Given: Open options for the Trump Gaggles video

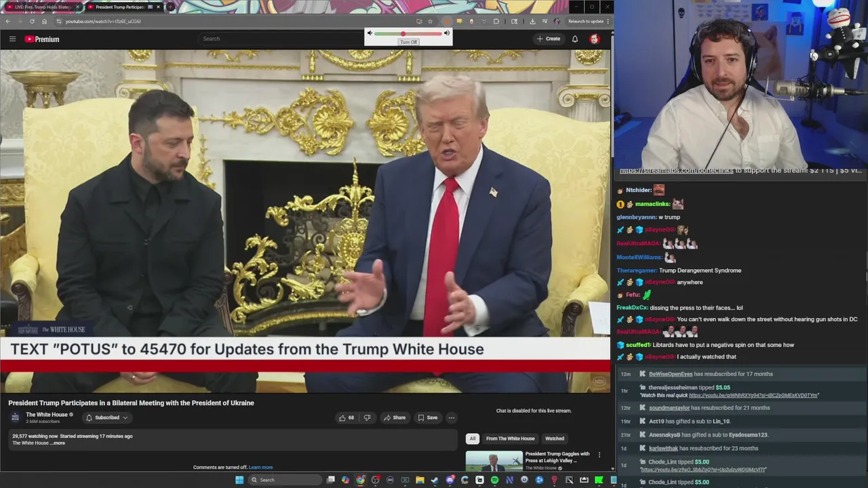Looking at the screenshot, I should click(x=599, y=455).
